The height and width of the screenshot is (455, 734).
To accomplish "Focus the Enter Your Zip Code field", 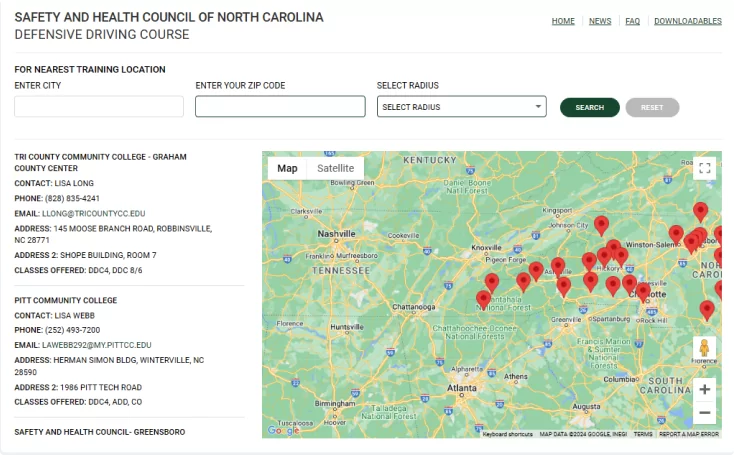I will [x=280, y=107].
